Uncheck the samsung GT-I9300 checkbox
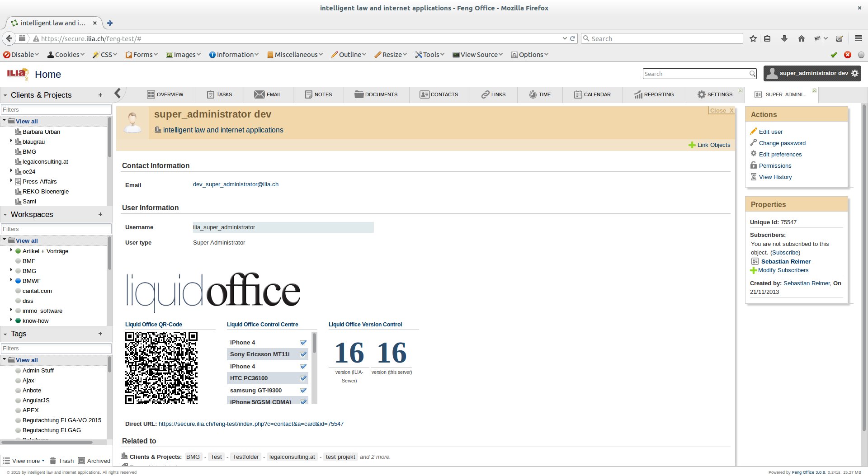 303,391
